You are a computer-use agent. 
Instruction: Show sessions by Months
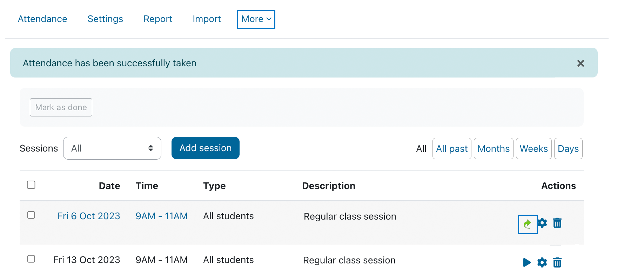click(x=494, y=149)
